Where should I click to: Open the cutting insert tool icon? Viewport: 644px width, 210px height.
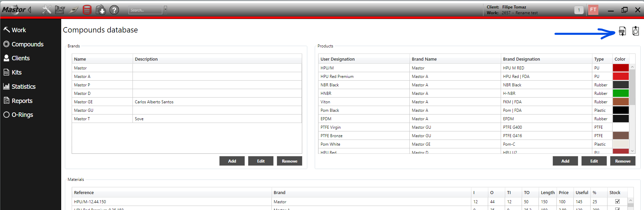pyautogui.click(x=74, y=10)
